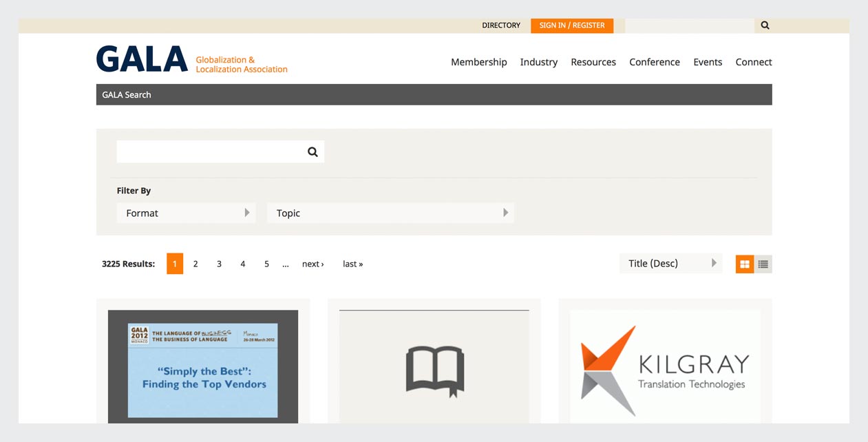Switch to list view icon
The width and height of the screenshot is (868, 442).
[763, 264]
